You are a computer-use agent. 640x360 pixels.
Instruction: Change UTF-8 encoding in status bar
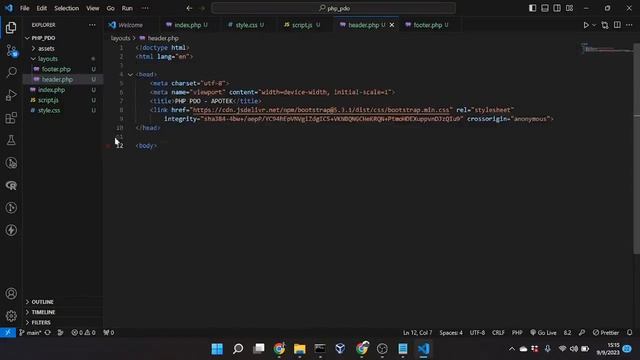click(477, 333)
